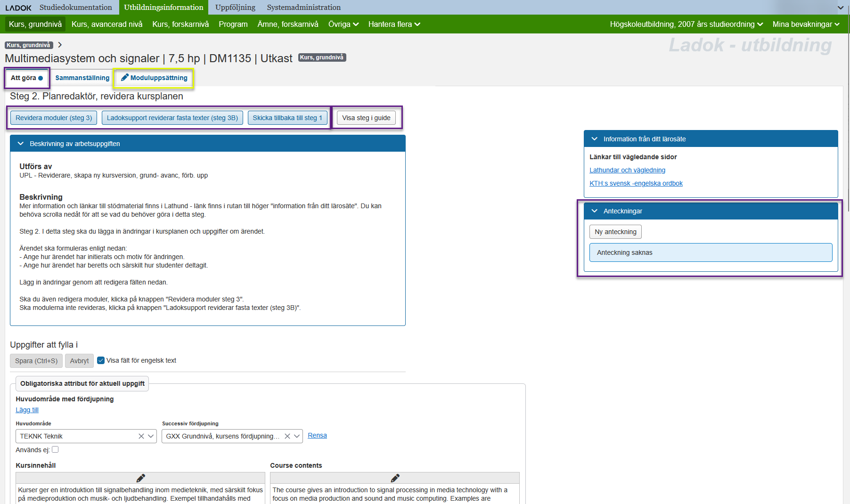Click the Uppgifter att fylla i heading
This screenshot has width=850, height=504.
[x=44, y=345]
